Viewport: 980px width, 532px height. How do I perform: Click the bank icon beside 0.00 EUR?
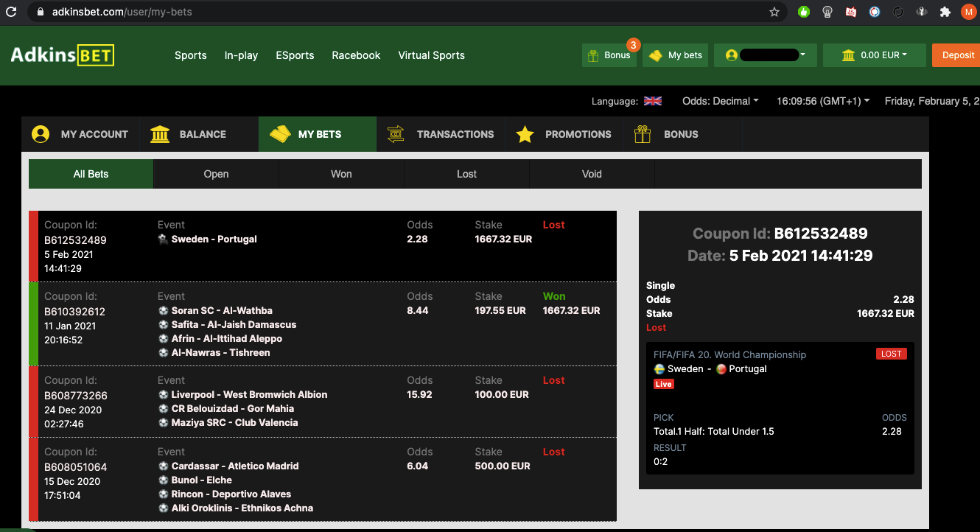[848, 55]
